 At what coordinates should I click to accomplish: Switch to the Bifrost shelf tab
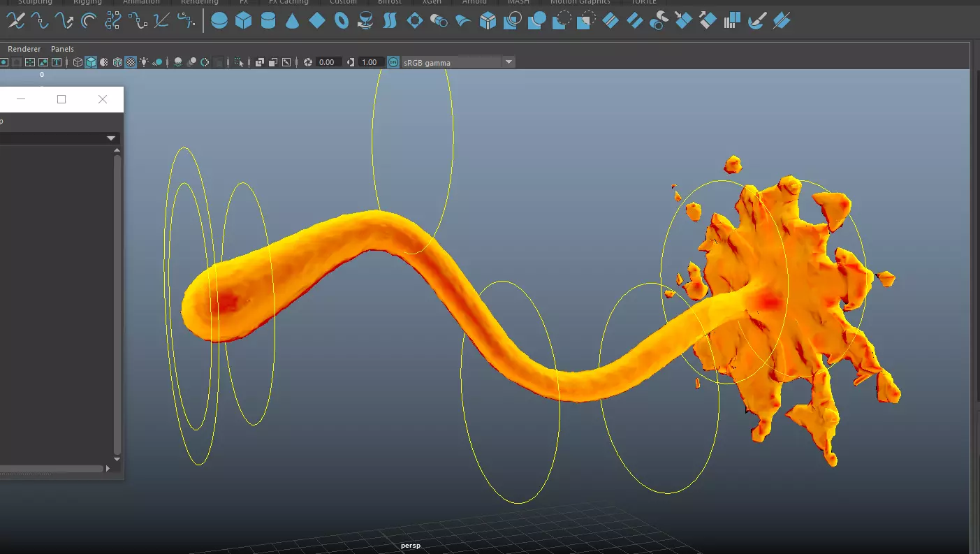pos(390,2)
